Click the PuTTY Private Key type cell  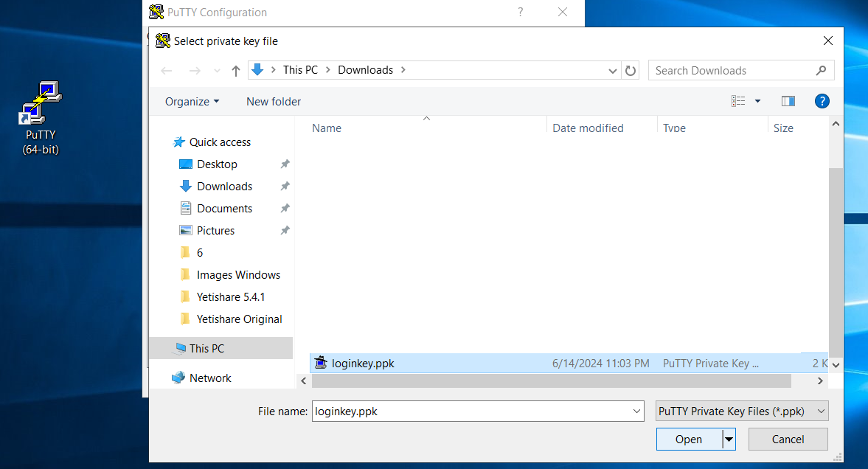click(711, 364)
